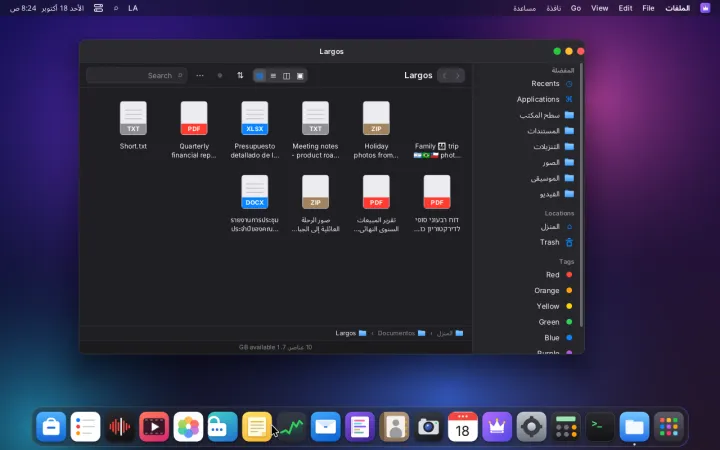Click the tag dot toolbar button
Screen dimensions: 720x450
(220, 75)
